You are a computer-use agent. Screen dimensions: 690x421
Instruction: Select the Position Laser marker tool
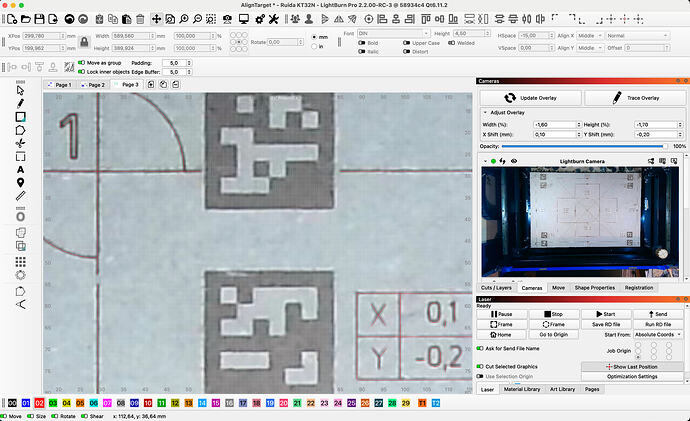point(20,183)
